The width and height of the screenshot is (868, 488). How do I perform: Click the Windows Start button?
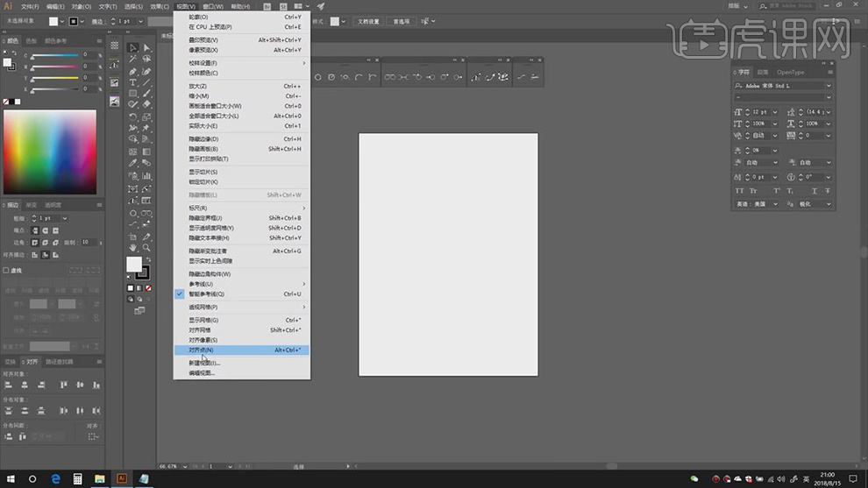[10, 478]
